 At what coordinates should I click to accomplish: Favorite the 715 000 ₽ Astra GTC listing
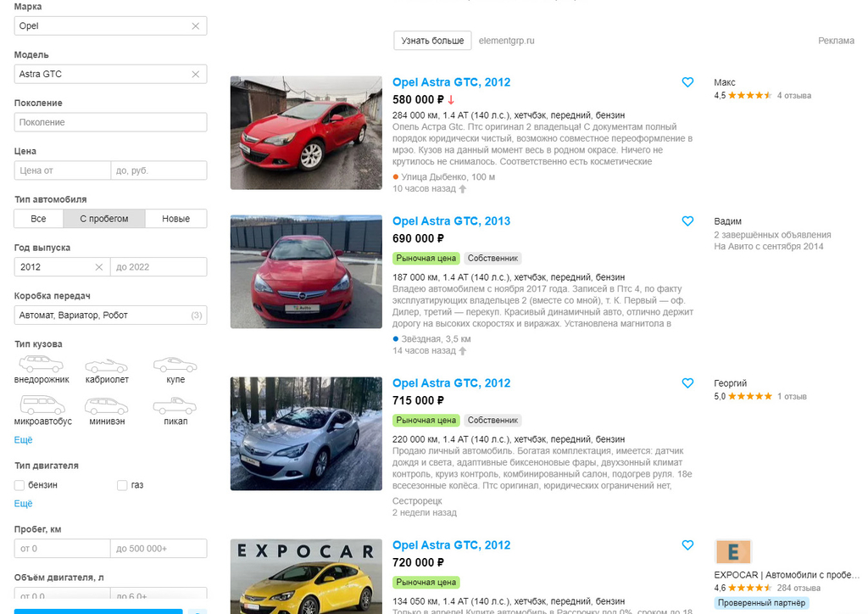point(687,383)
